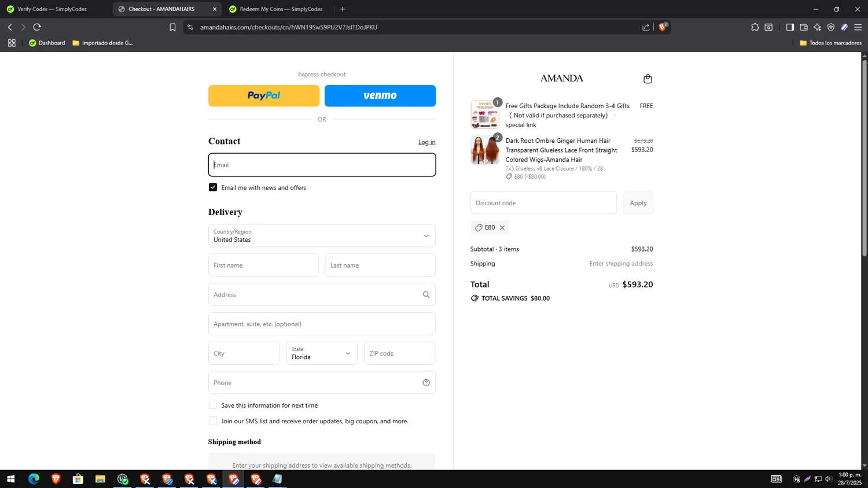Open the striped profile avatar icon

pos(844,27)
